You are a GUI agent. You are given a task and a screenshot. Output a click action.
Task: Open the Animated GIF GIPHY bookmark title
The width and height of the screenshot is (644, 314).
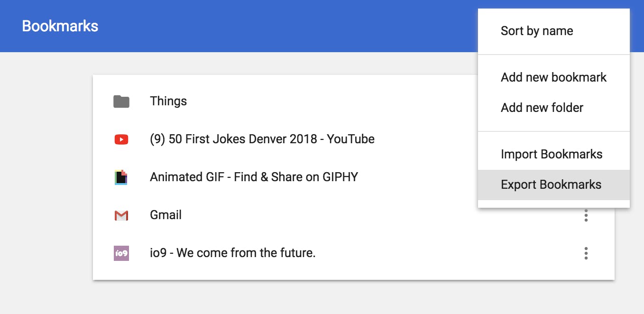click(x=254, y=177)
